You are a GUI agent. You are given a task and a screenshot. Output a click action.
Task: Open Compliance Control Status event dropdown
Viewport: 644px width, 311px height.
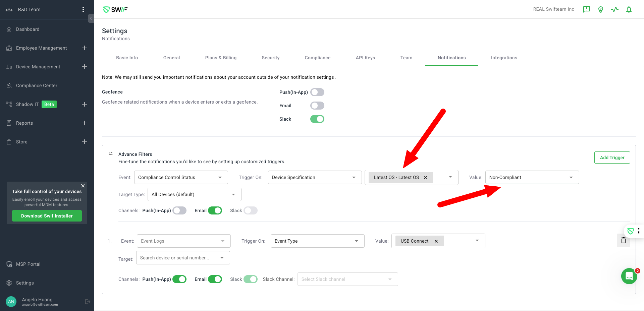coord(181,177)
